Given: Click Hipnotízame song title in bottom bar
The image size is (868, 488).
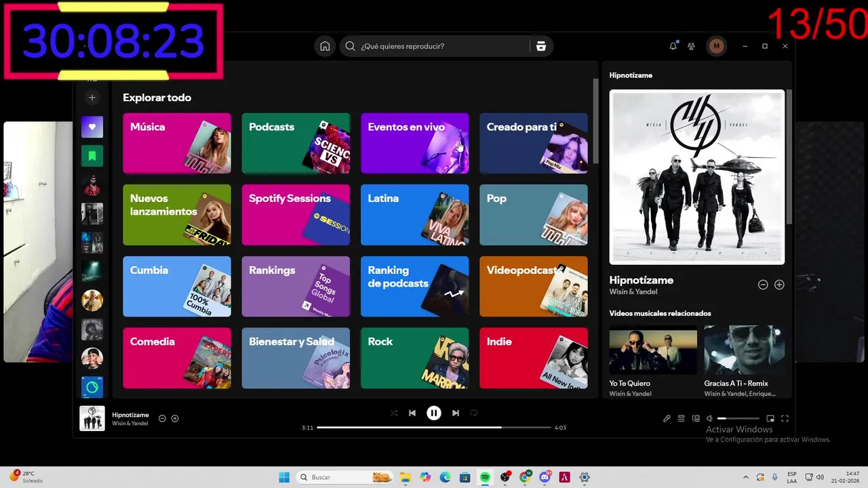Looking at the screenshot, I should pos(130,415).
